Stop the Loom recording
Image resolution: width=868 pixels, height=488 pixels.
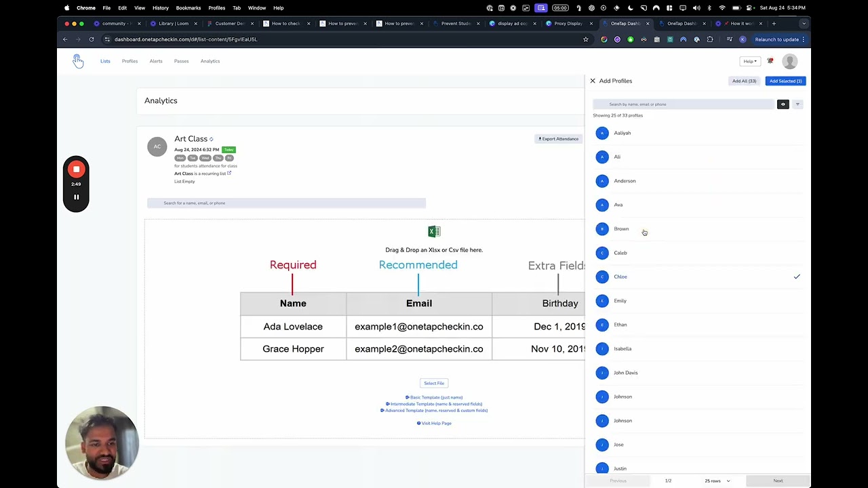[x=76, y=169]
